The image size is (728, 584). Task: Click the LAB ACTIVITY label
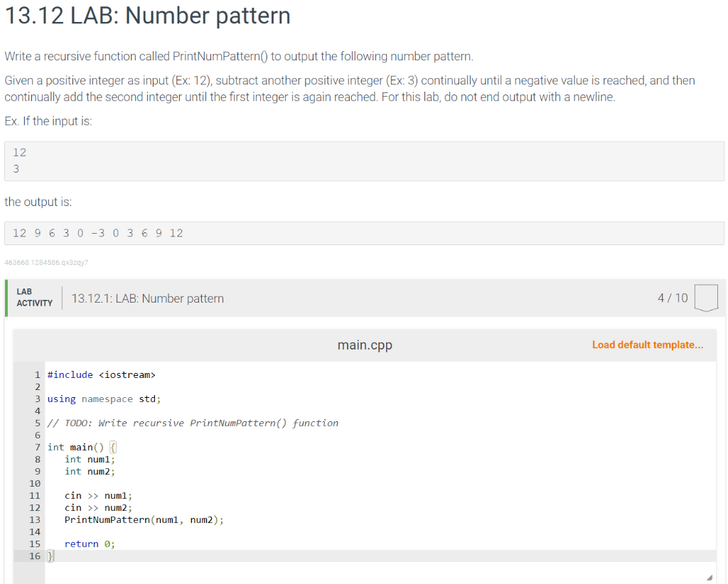(x=34, y=298)
